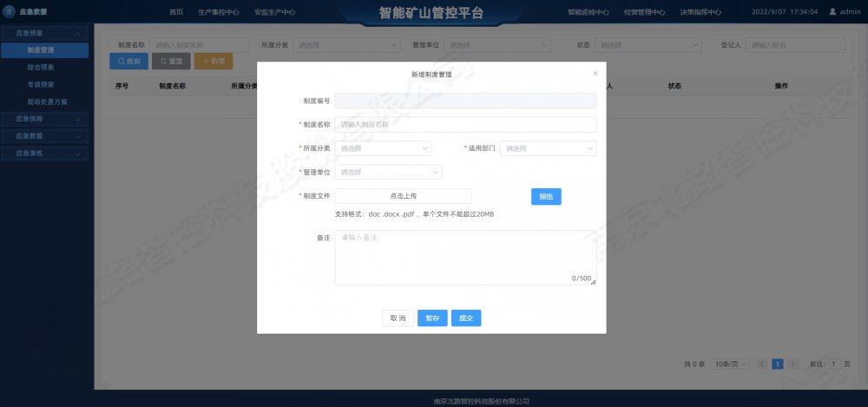
Task: Open the 所属分类 dropdown in dialog
Action: pos(383,148)
